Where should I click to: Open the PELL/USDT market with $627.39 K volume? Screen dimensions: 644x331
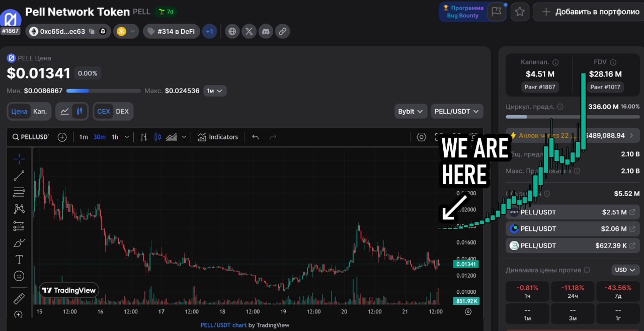tap(573, 245)
